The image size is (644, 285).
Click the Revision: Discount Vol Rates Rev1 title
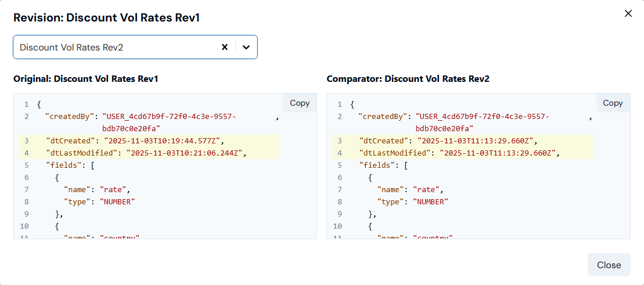coord(107,18)
